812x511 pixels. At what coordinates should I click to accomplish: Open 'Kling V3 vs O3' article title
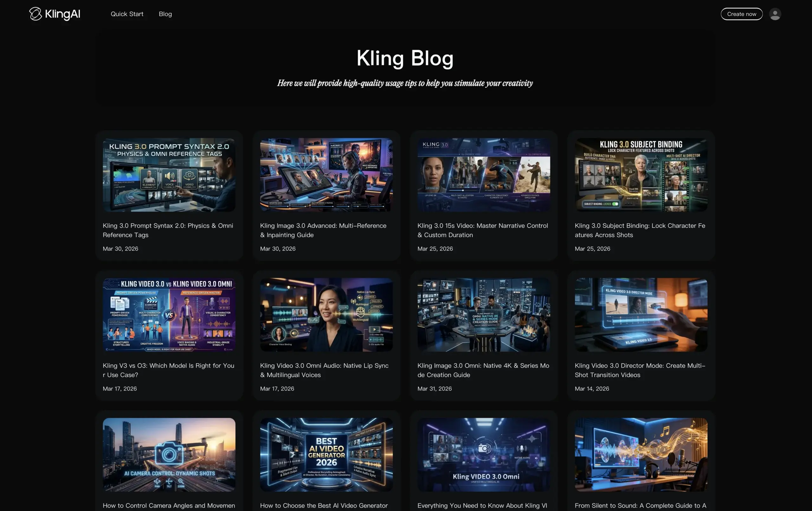click(168, 370)
